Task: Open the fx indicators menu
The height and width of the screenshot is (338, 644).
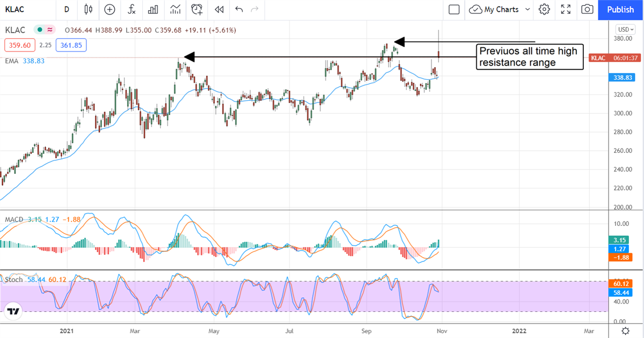Action: [131, 9]
